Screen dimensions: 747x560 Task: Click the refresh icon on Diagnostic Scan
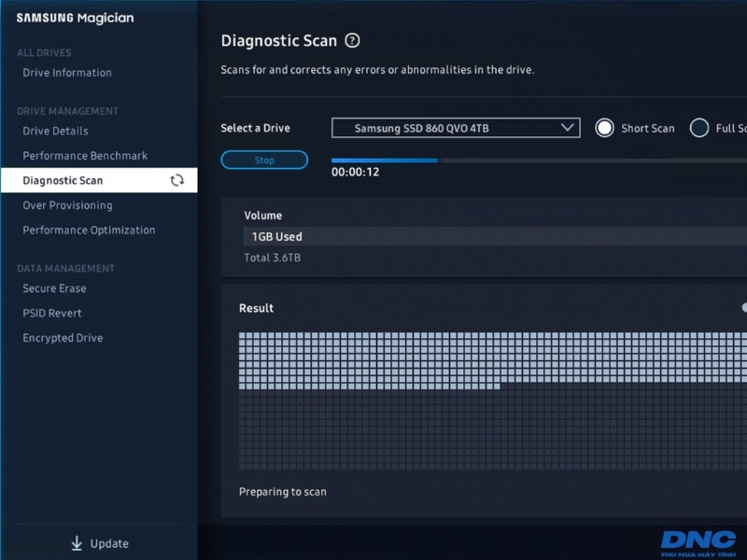(177, 180)
